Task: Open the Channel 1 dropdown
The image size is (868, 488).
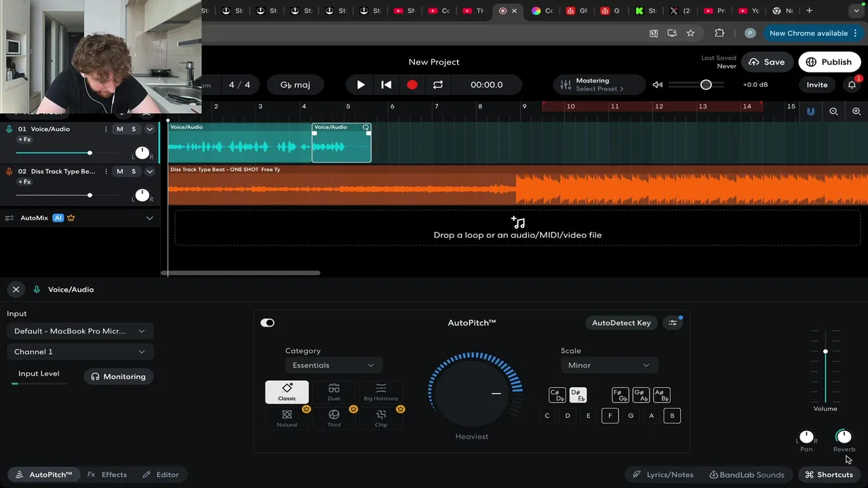Action: [x=80, y=352]
